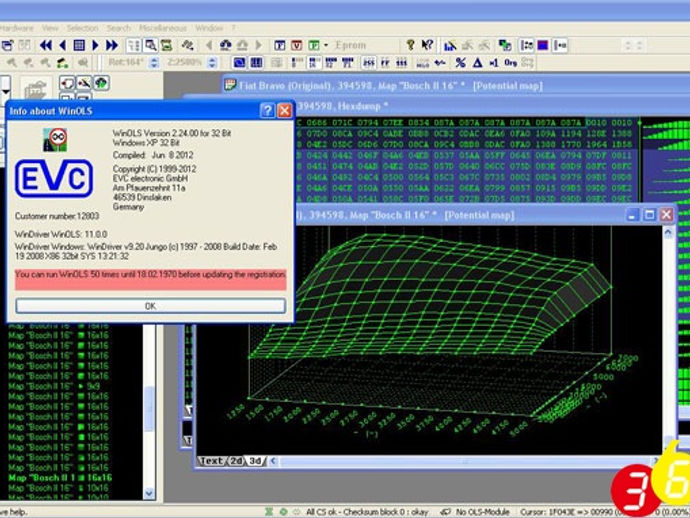Screen dimensions: 690x518
Task: Select the 3d tab of map window
Action: coord(256,461)
